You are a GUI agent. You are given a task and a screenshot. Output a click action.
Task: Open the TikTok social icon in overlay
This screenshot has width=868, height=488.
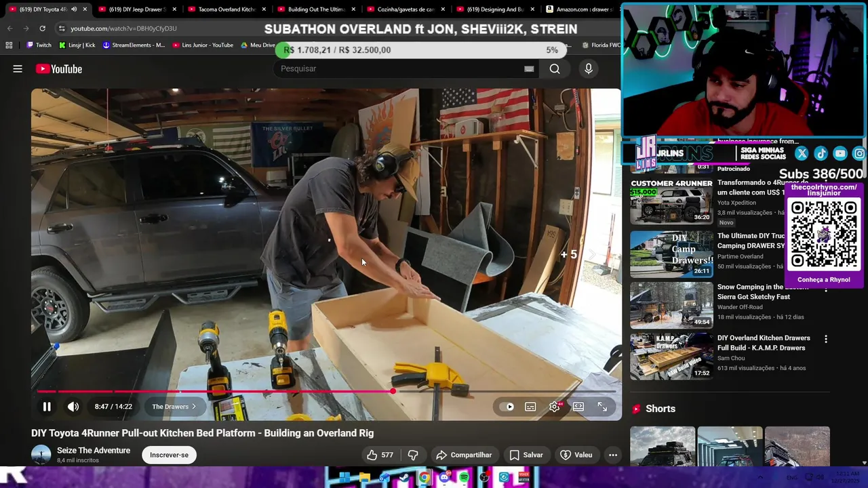(821, 154)
